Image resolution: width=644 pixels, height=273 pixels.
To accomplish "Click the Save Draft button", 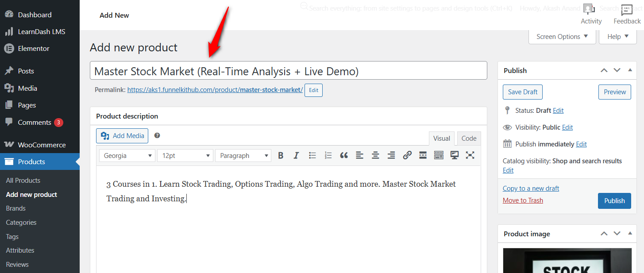I will click(522, 92).
